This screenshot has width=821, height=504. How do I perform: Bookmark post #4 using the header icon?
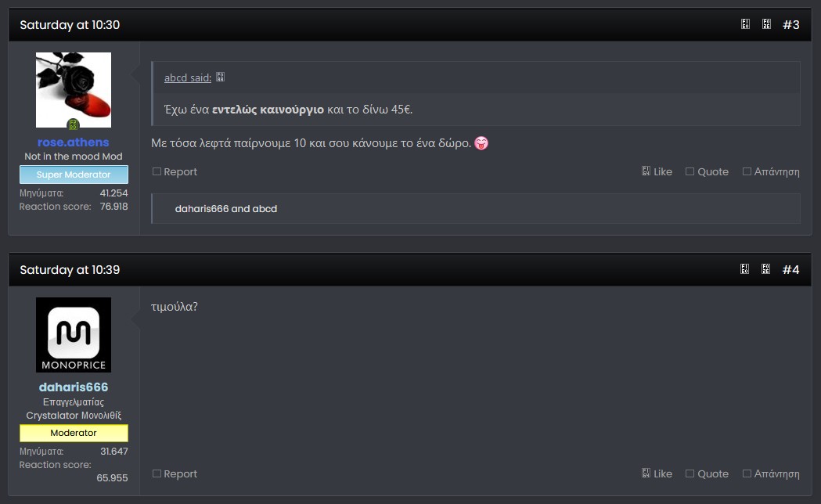[767, 270]
